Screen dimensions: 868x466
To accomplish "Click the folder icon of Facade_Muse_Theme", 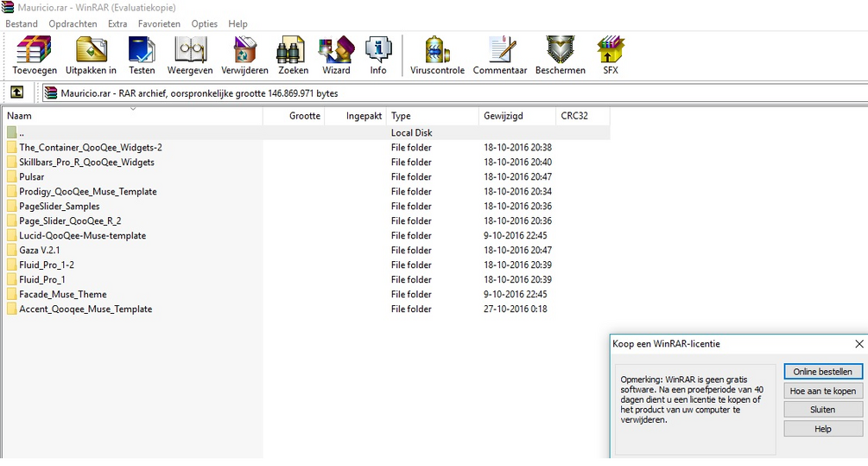I will 11,294.
